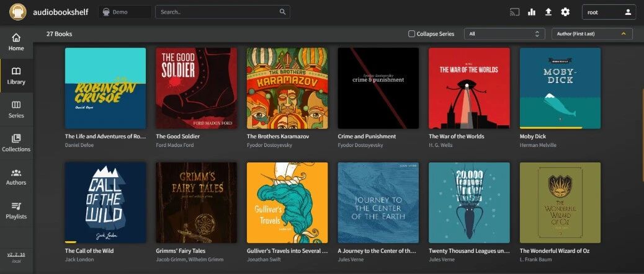Open Gulliver's Travels cover
Viewport: 644px width, 274px height.
(287, 203)
